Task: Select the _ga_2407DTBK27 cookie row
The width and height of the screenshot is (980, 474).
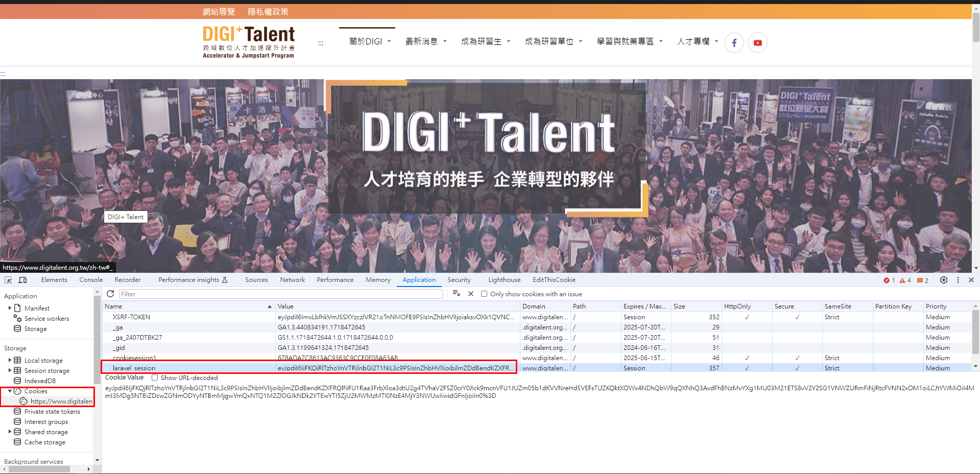Action: click(537, 338)
